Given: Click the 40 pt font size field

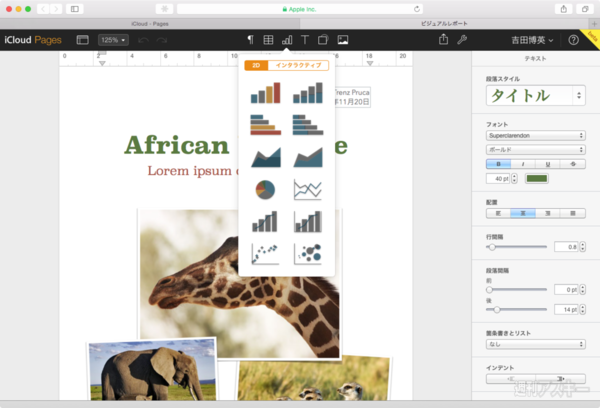Looking at the screenshot, I should [498, 178].
